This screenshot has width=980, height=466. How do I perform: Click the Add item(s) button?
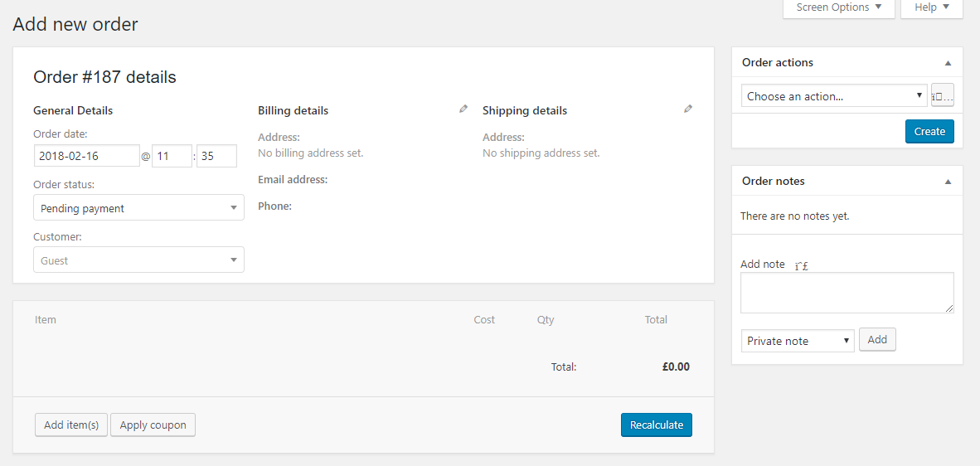coord(71,425)
